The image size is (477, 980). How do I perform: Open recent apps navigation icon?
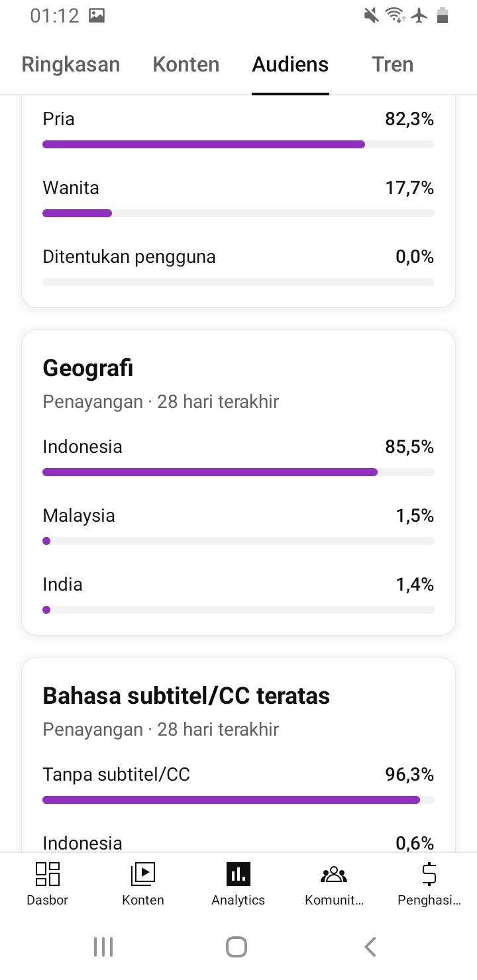tap(103, 947)
